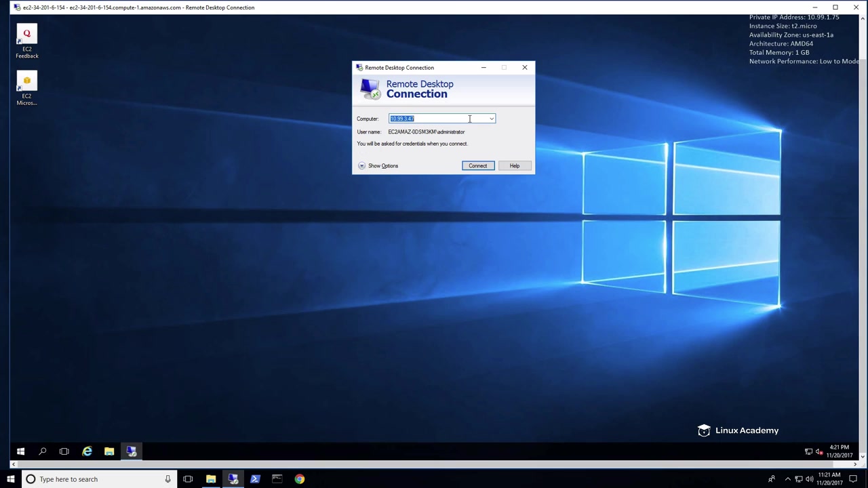Click Help button in Remote Desktop dialog

click(514, 165)
